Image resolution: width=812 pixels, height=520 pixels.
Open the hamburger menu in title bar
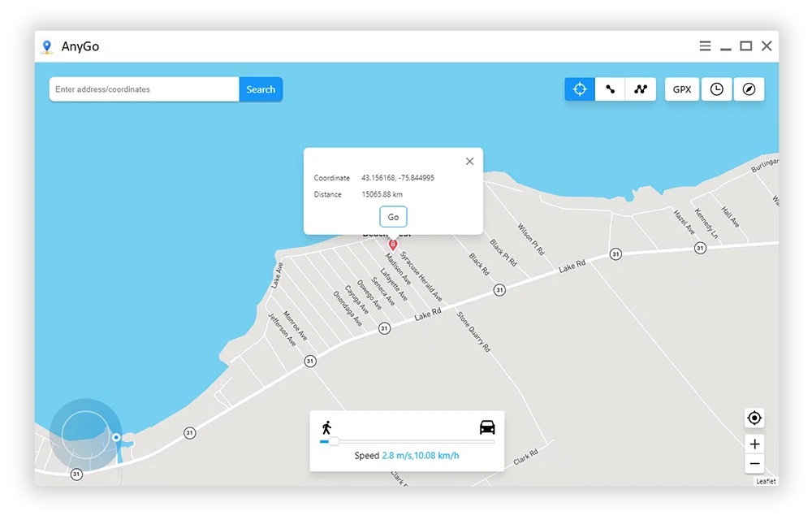pos(705,46)
